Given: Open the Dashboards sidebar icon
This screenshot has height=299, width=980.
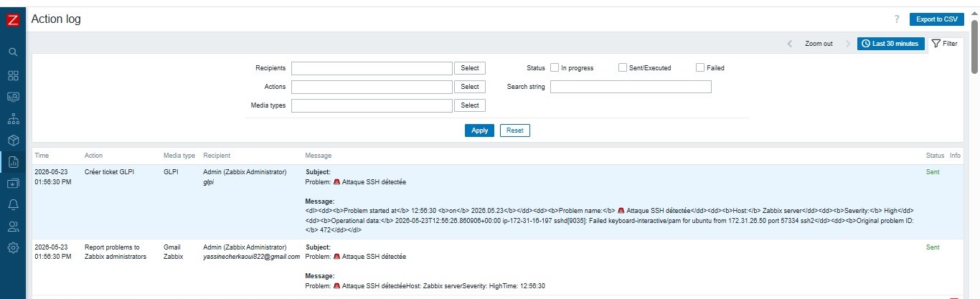Looking at the screenshot, I should pyautogui.click(x=13, y=75).
